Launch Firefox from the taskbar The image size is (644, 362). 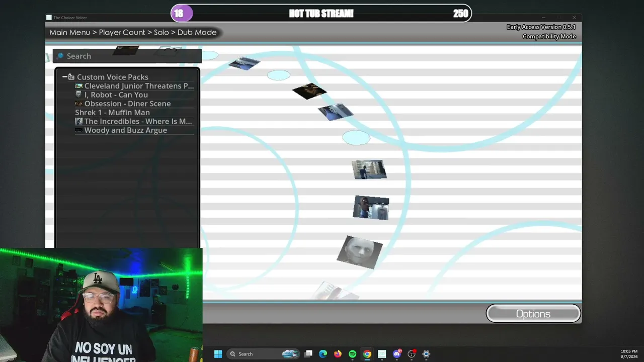tap(338, 354)
